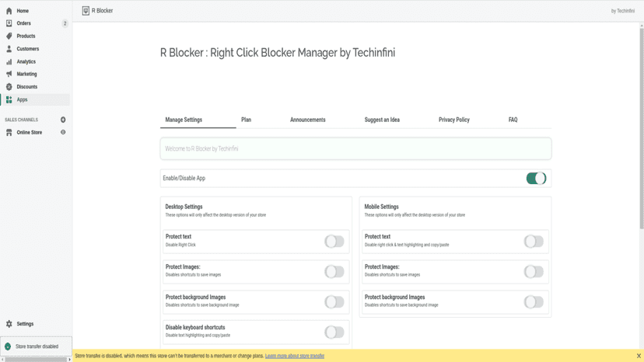Click the Apps grid icon

pyautogui.click(x=9, y=99)
